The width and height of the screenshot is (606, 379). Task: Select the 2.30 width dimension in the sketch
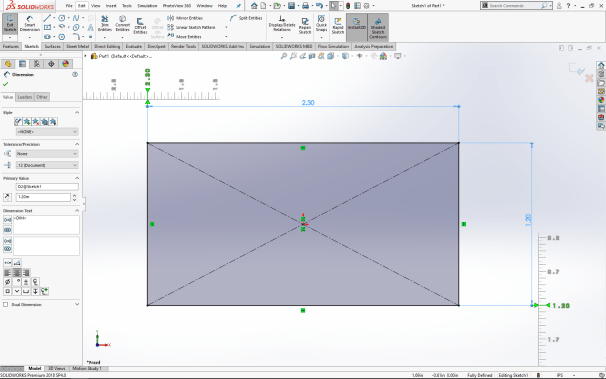308,103
